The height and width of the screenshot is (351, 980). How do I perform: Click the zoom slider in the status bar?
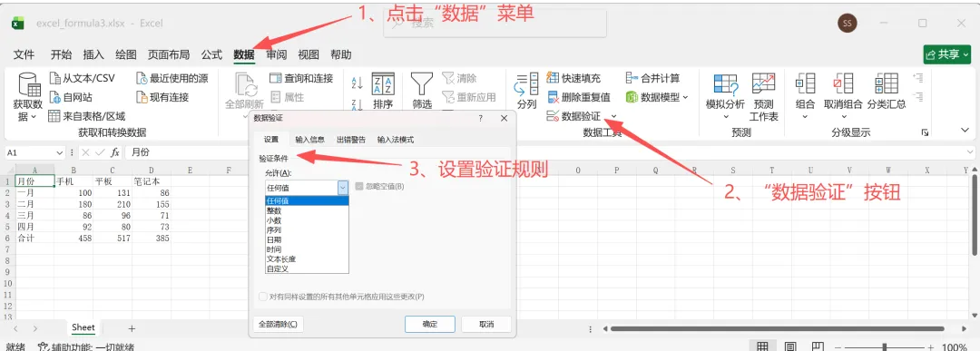coord(885,347)
